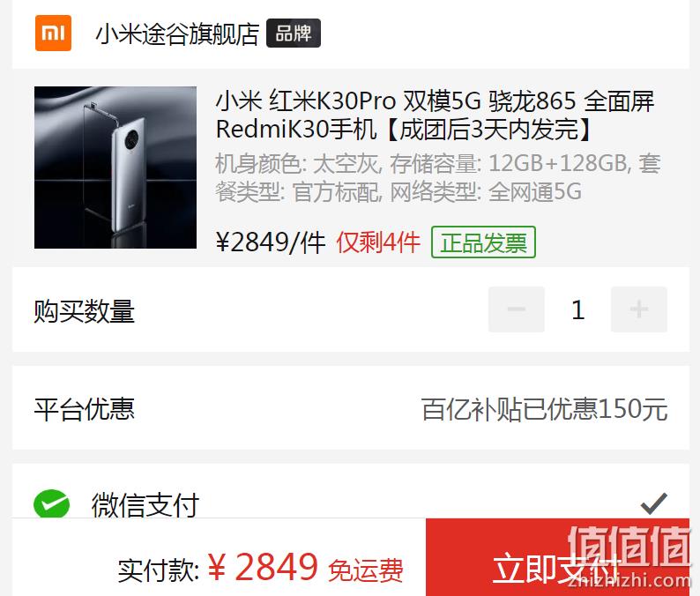Viewport: 700px width, 596px height.
Task: Click the red 免运费 free shipping label
Action: click(x=366, y=570)
